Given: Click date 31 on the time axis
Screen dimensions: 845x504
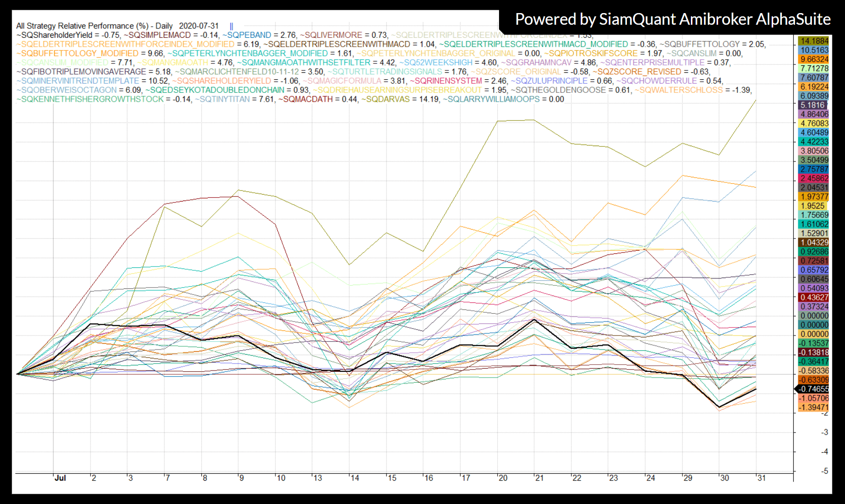Looking at the screenshot, I should (761, 478).
